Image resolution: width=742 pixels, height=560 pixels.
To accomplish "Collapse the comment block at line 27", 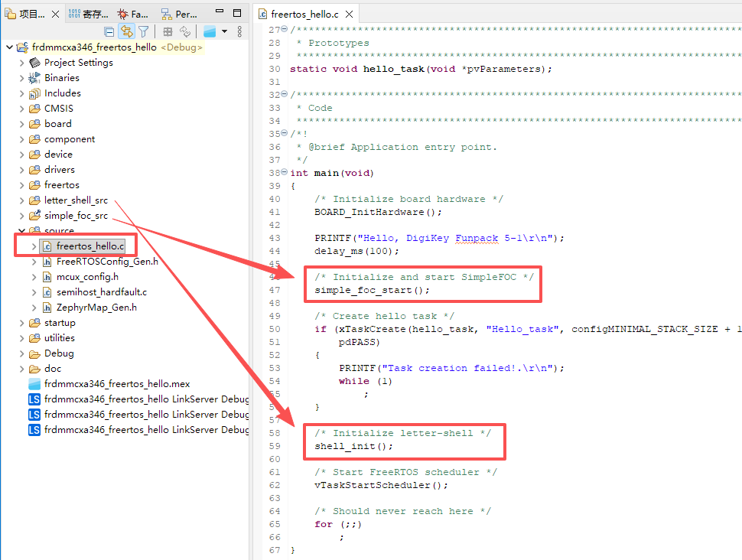I will tap(285, 30).
